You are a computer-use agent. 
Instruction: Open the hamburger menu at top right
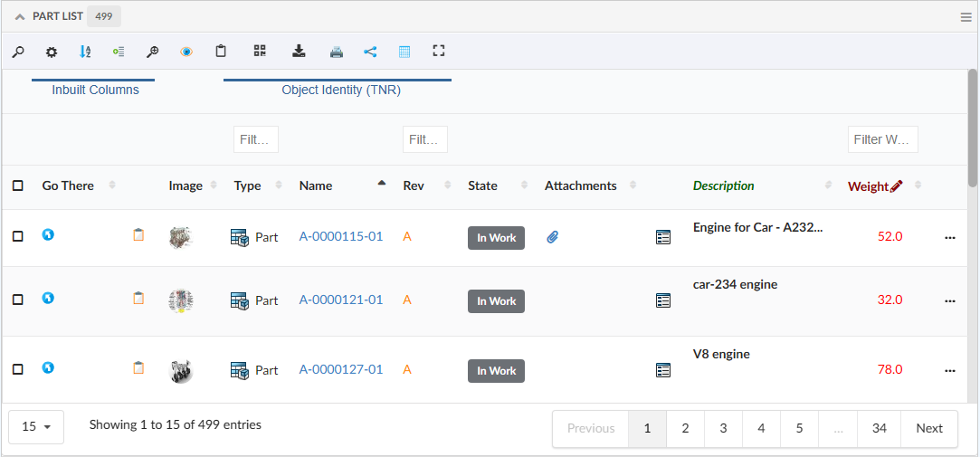point(966,16)
